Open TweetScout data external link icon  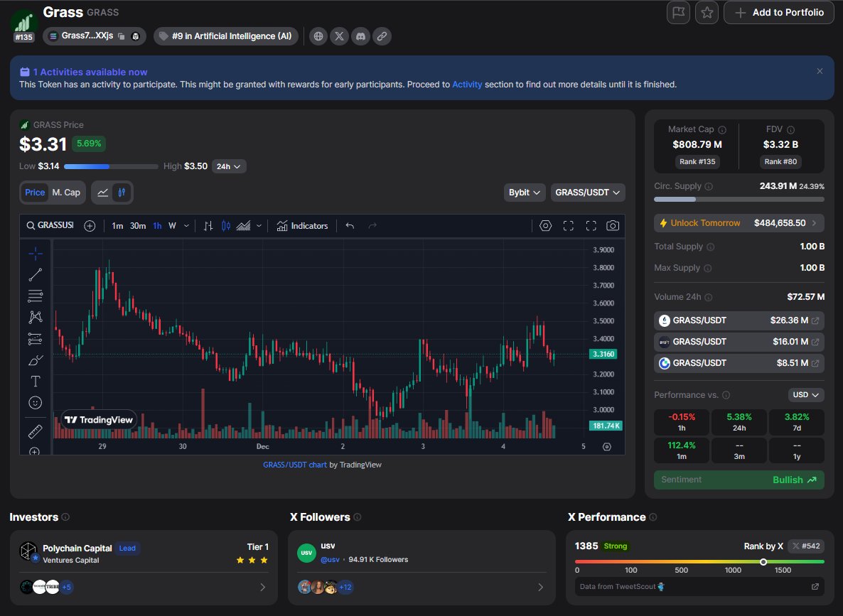click(x=815, y=586)
